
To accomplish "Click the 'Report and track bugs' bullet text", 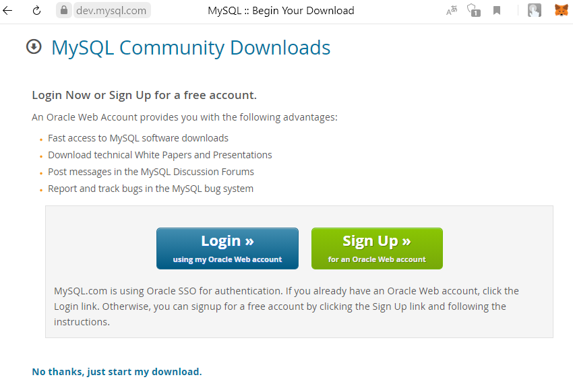I will click(150, 189).
